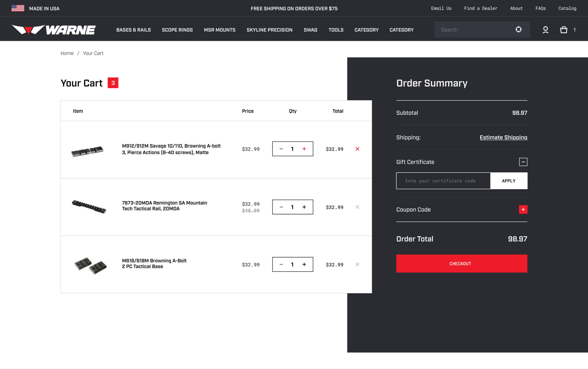Apply the gift certificate code
588x369 pixels.
pyautogui.click(x=508, y=181)
